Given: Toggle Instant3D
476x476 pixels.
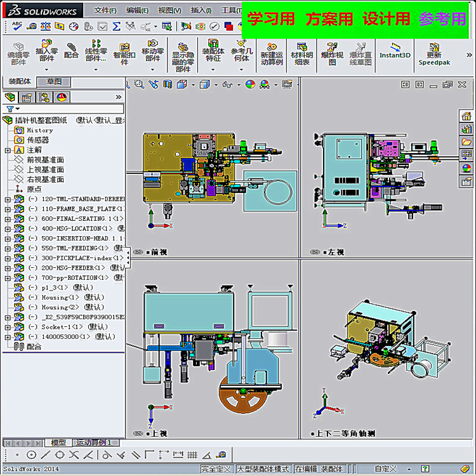Looking at the screenshot, I should click(x=395, y=50).
